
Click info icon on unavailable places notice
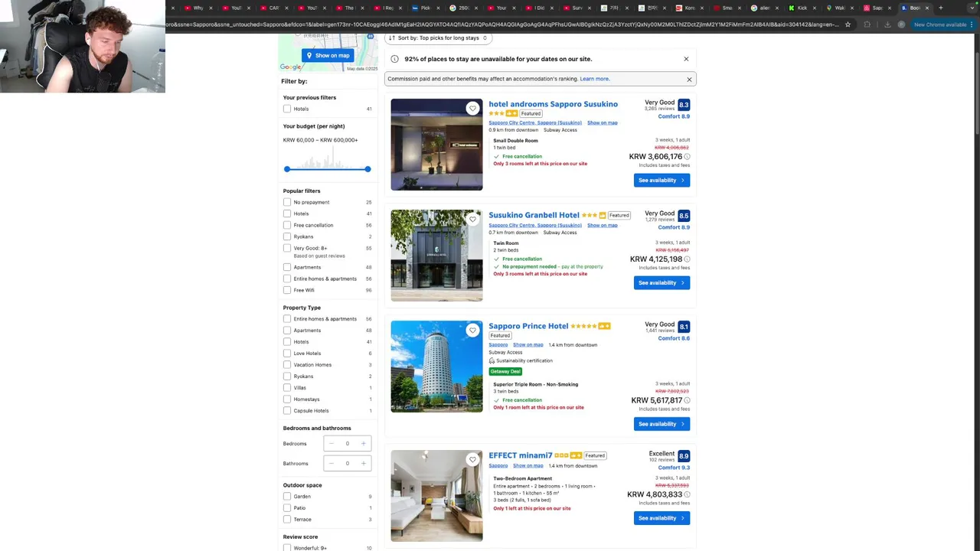[394, 59]
